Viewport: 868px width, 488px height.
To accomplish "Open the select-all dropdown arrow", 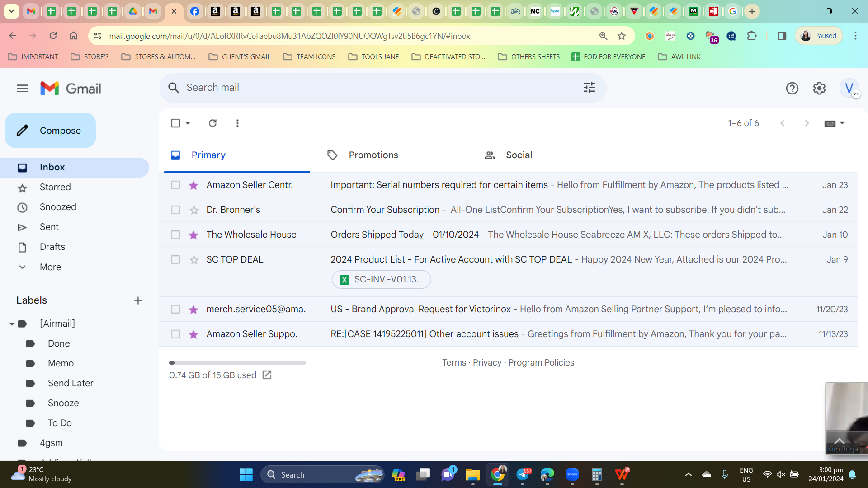I will click(188, 123).
